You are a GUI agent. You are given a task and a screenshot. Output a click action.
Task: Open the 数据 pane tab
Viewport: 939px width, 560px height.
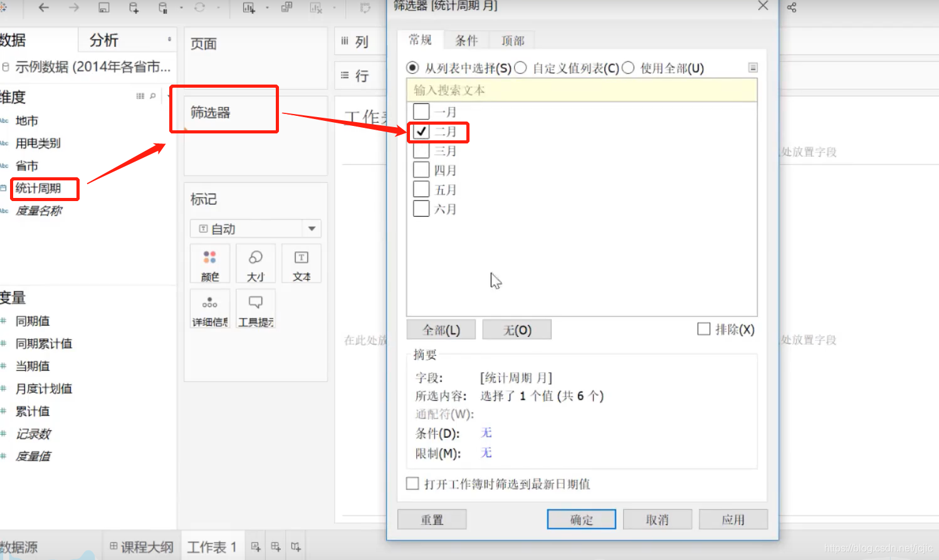tap(13, 40)
